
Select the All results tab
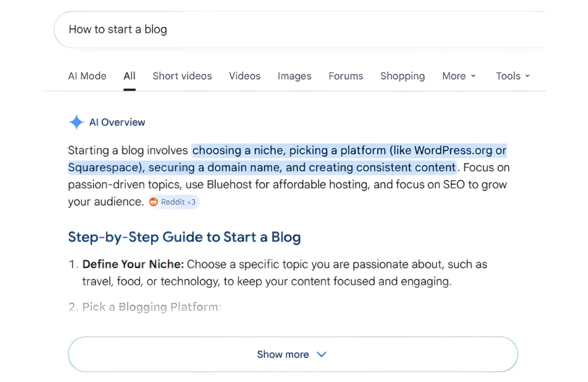[129, 76]
